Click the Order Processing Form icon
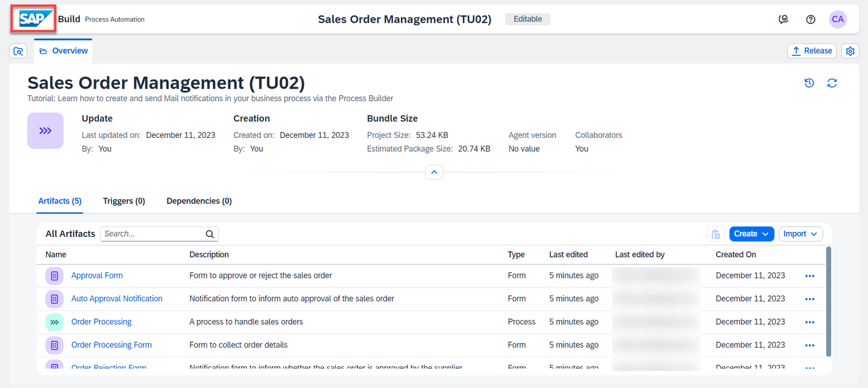This screenshot has height=388, width=868. tap(54, 345)
